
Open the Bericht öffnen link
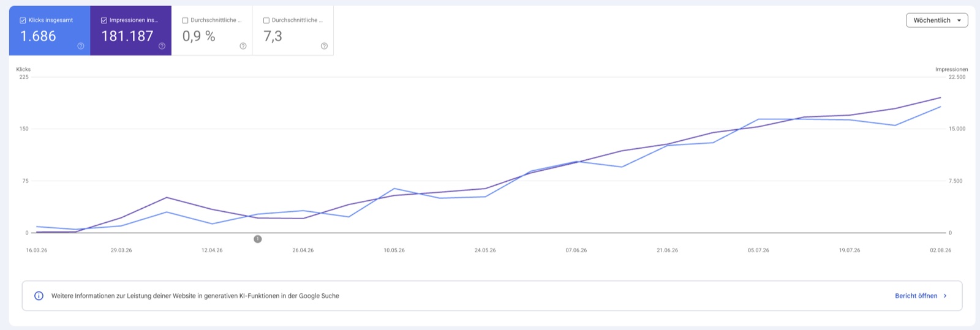(x=916, y=296)
